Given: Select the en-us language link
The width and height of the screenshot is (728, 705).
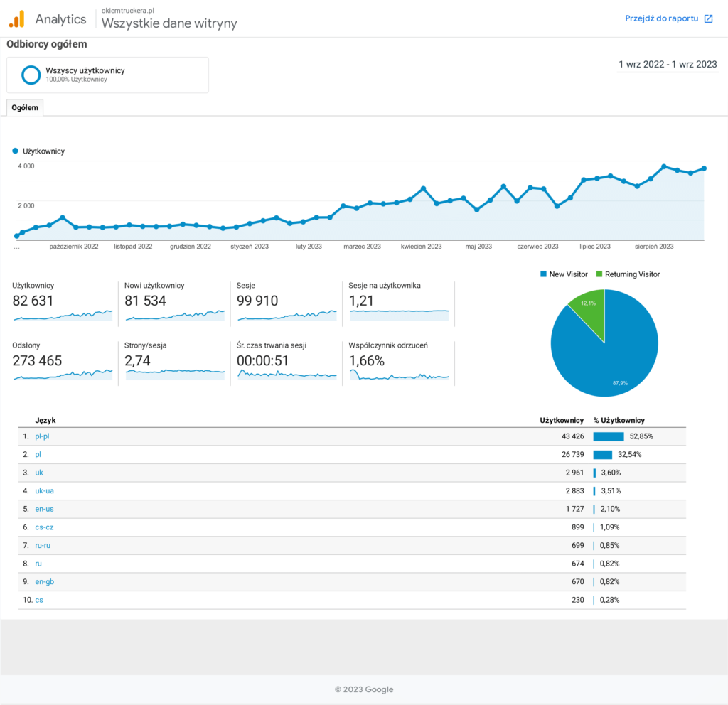Looking at the screenshot, I should pyautogui.click(x=43, y=509).
